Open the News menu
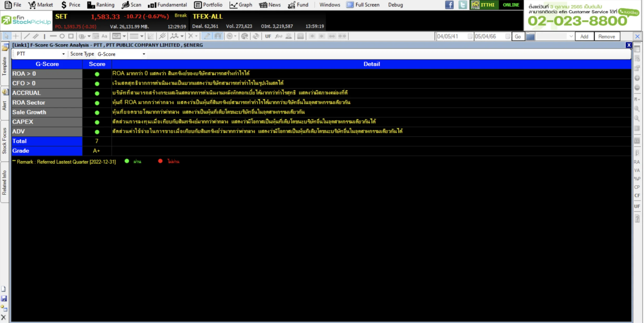This screenshot has height=323, width=644. tap(270, 5)
